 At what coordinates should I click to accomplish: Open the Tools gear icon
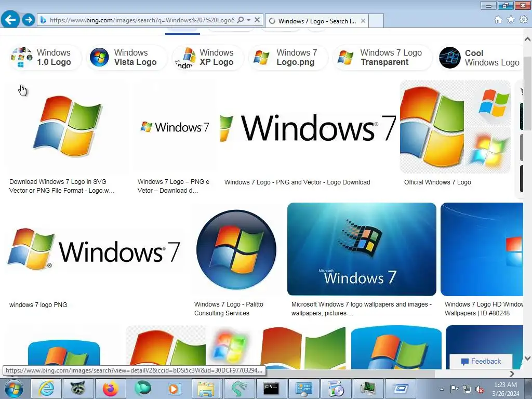tap(524, 20)
